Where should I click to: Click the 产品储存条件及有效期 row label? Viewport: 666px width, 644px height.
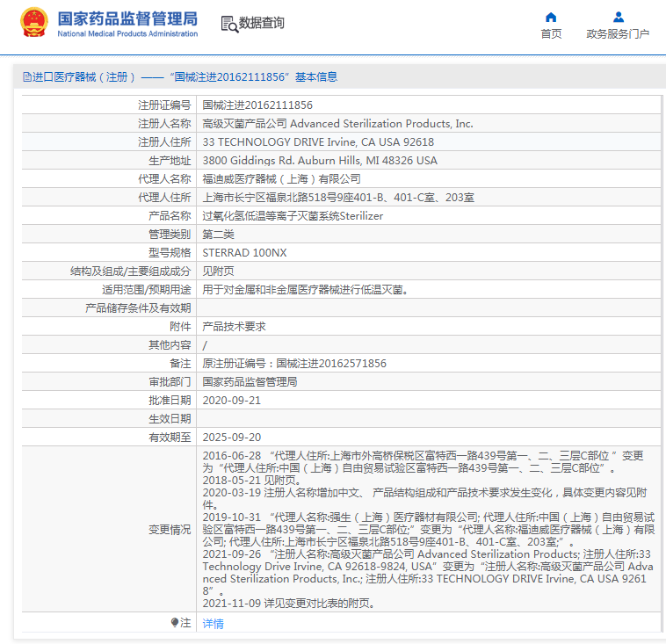click(138, 308)
